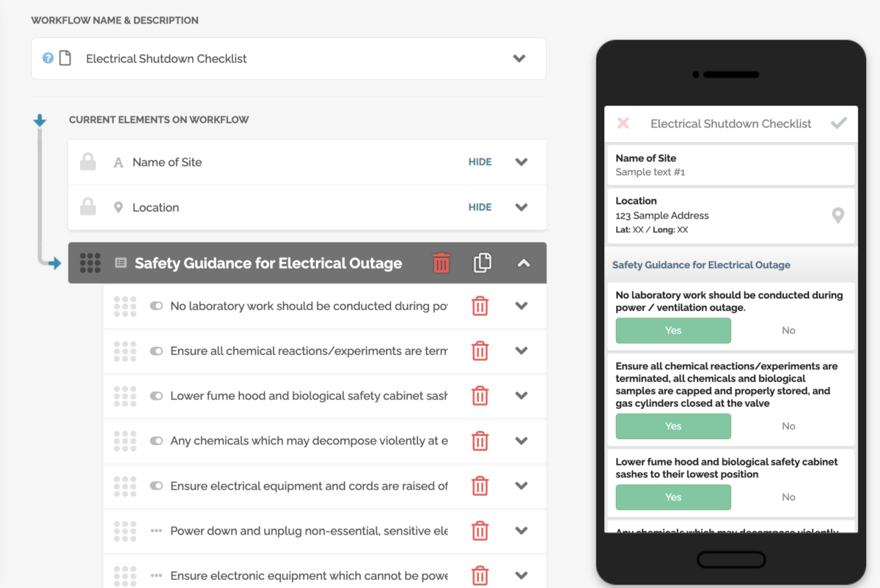Click the document icon next to workflow name field
The image size is (880, 588).
click(x=65, y=58)
